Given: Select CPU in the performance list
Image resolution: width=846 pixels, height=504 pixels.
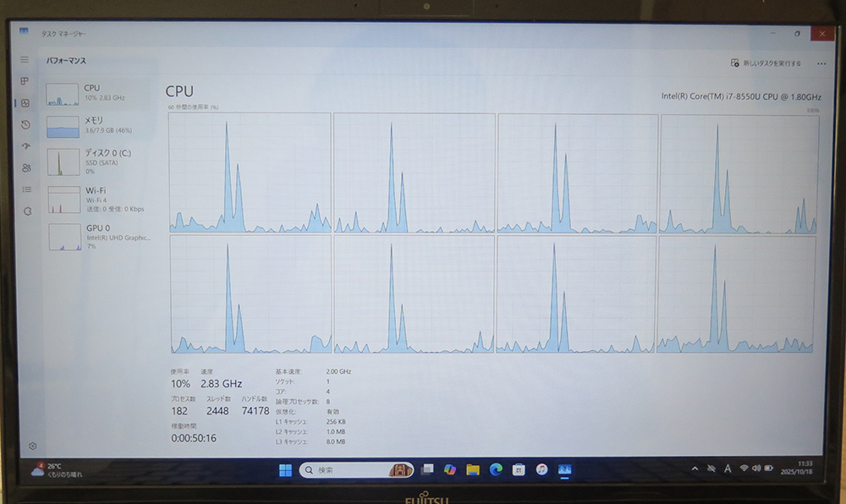Looking at the screenshot, I should [x=99, y=93].
